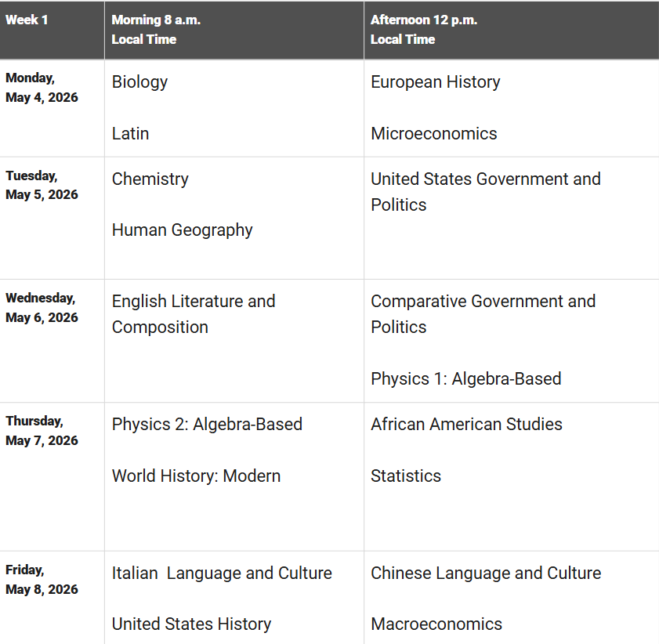Open Italian Language and Culture
659x644 pixels.
(x=222, y=573)
